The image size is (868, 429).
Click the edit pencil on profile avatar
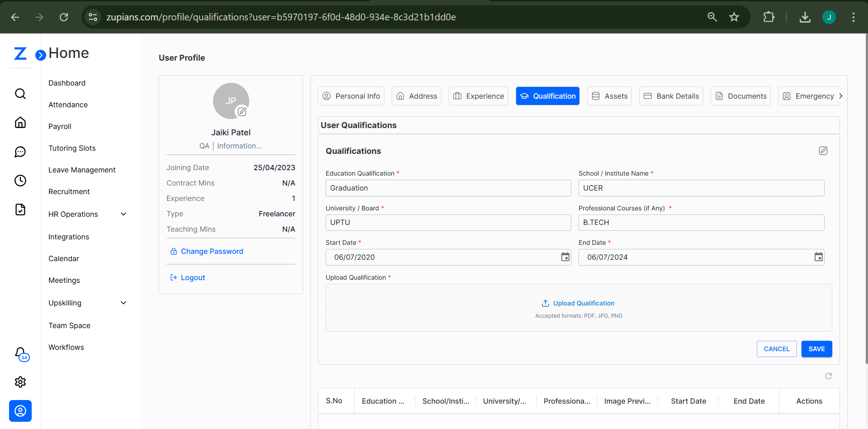[242, 111]
